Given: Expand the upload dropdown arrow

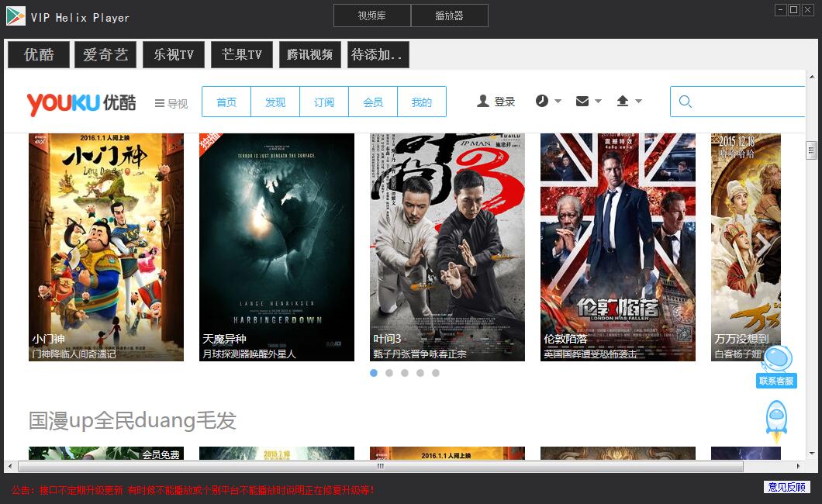Looking at the screenshot, I should pos(638,101).
